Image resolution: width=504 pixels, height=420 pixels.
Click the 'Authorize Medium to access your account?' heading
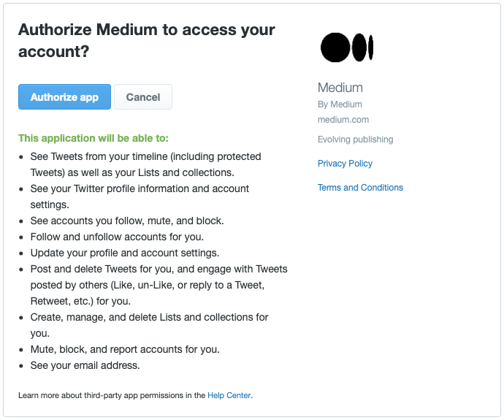[146, 41]
